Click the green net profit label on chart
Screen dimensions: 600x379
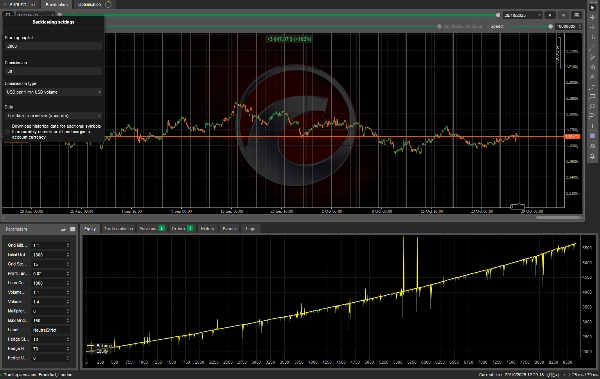coord(289,39)
